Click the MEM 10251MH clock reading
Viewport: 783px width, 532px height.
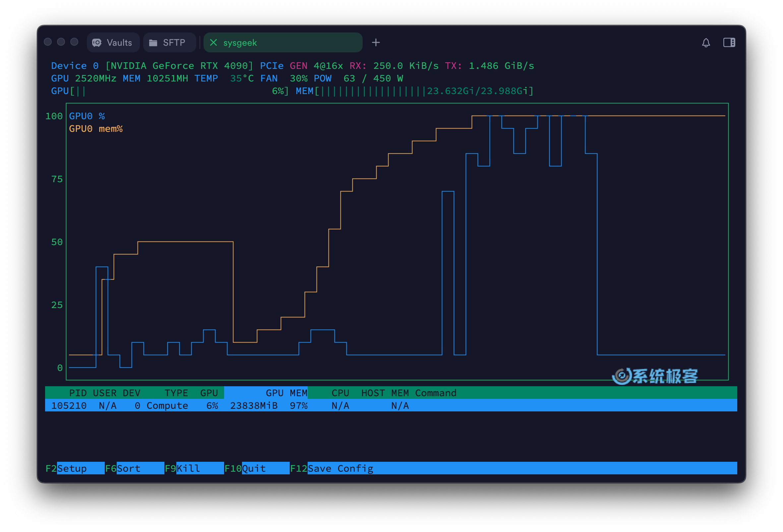[155, 78]
